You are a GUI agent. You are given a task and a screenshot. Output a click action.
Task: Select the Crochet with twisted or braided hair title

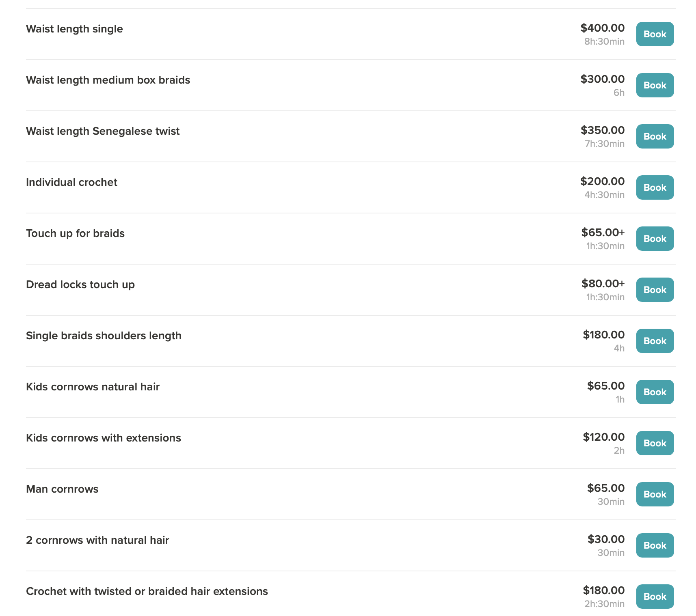tap(147, 591)
